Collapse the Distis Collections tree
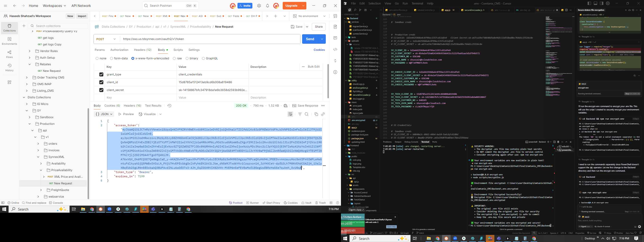 [x=24, y=97]
